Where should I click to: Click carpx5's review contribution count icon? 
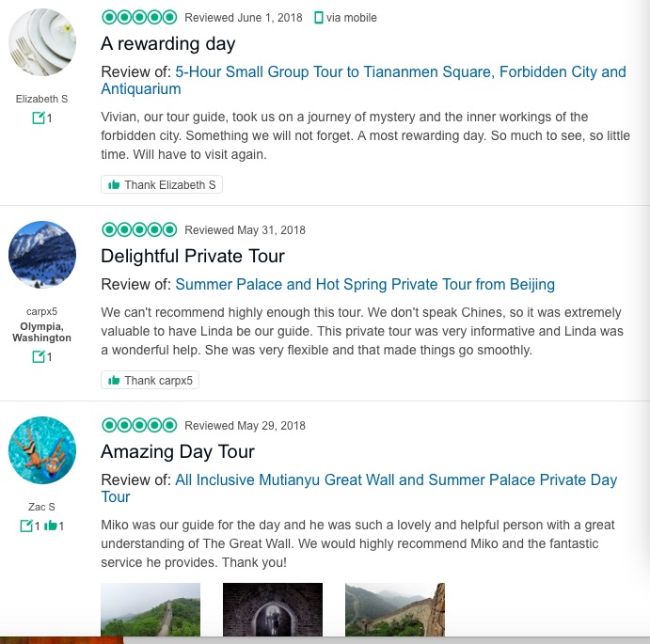(x=38, y=357)
